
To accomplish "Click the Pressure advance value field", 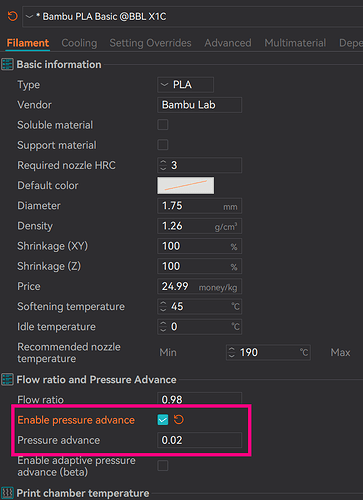I will [x=199, y=440].
